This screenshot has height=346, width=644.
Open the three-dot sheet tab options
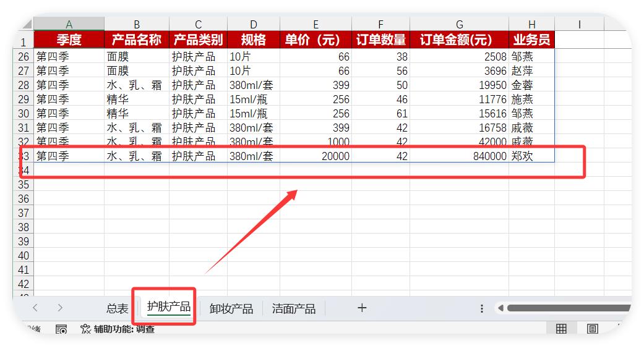[481, 308]
